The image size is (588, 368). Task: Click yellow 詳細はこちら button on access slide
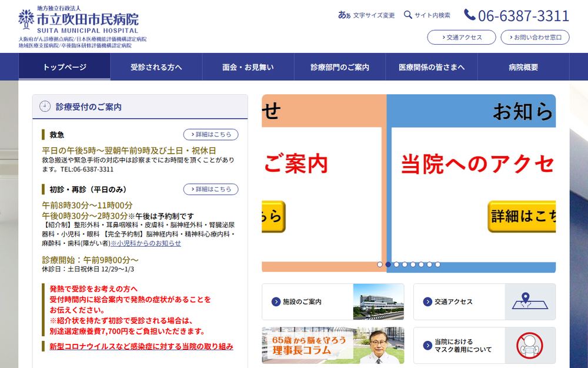point(522,216)
